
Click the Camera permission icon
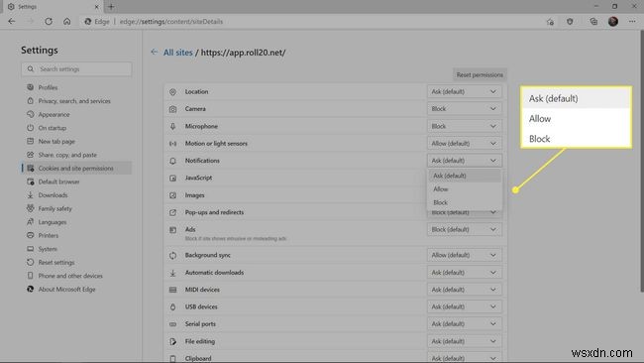pyautogui.click(x=173, y=109)
